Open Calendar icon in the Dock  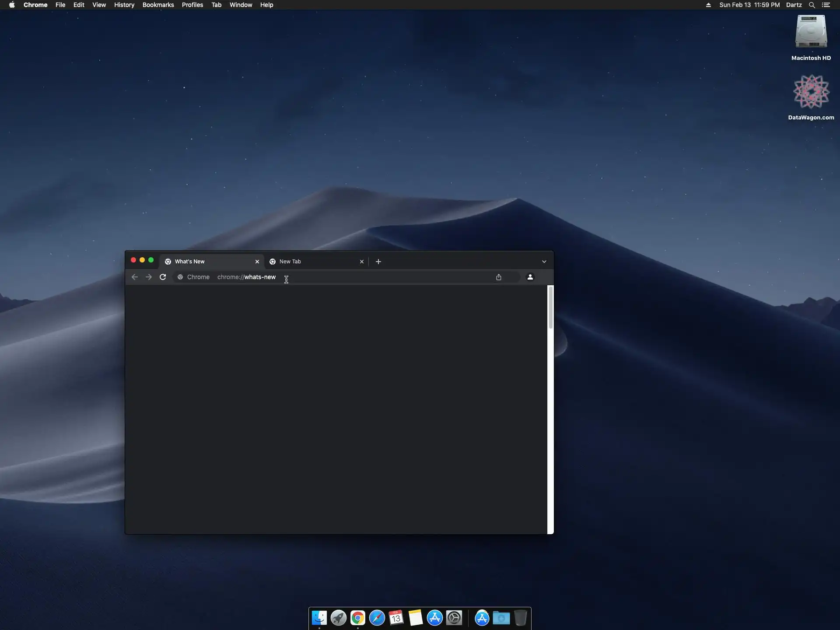pos(396,618)
